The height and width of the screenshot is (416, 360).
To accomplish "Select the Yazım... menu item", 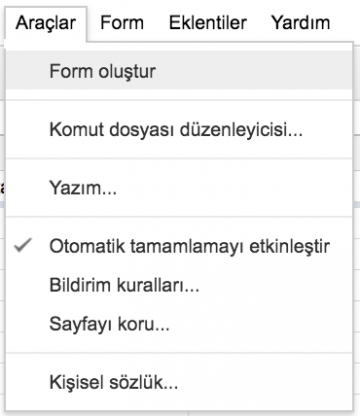I will coord(179,188).
